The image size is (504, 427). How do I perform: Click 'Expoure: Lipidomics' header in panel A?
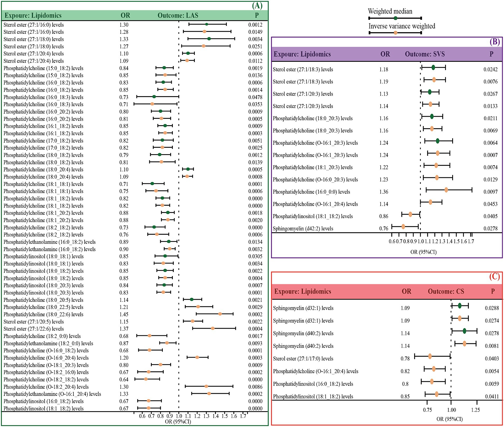[x=33, y=15]
